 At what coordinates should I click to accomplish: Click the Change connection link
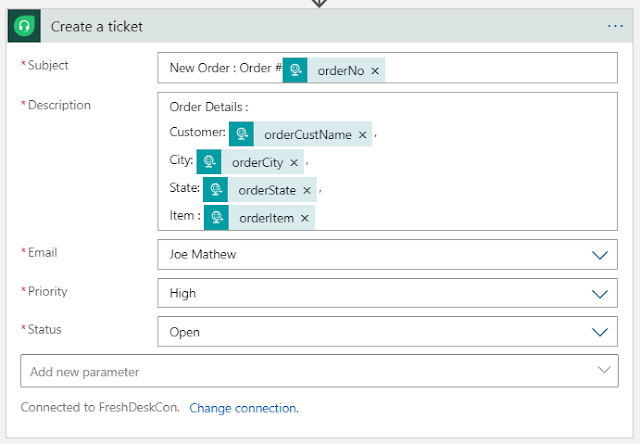click(244, 408)
